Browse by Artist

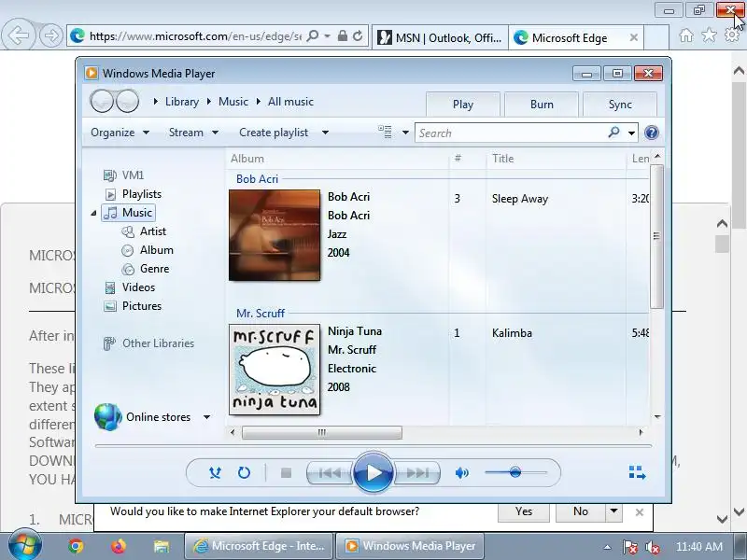[x=144, y=231]
